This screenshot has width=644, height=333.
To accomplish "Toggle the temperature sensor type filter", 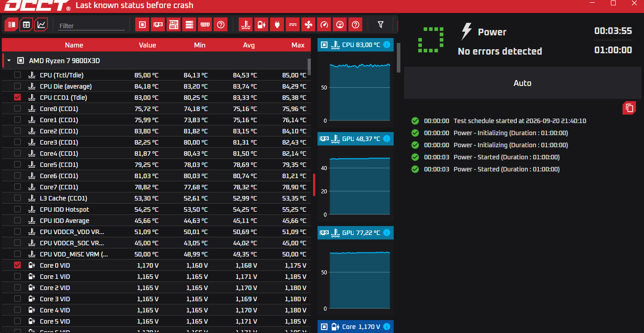I will (245, 25).
